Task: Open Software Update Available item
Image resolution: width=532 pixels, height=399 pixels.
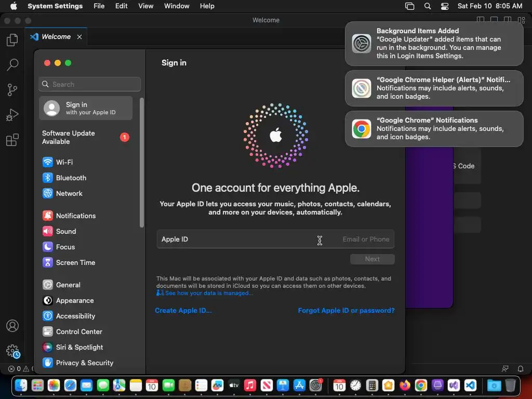Action: [x=86, y=137]
